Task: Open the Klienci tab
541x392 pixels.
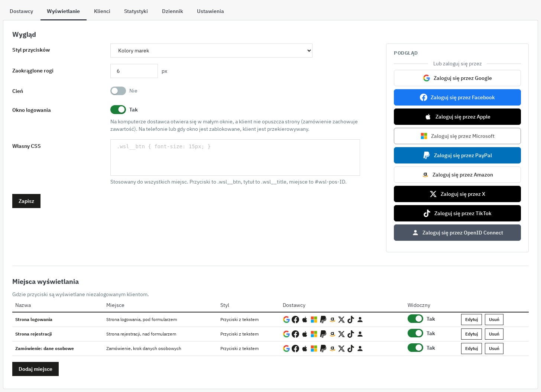Action: tap(102, 11)
